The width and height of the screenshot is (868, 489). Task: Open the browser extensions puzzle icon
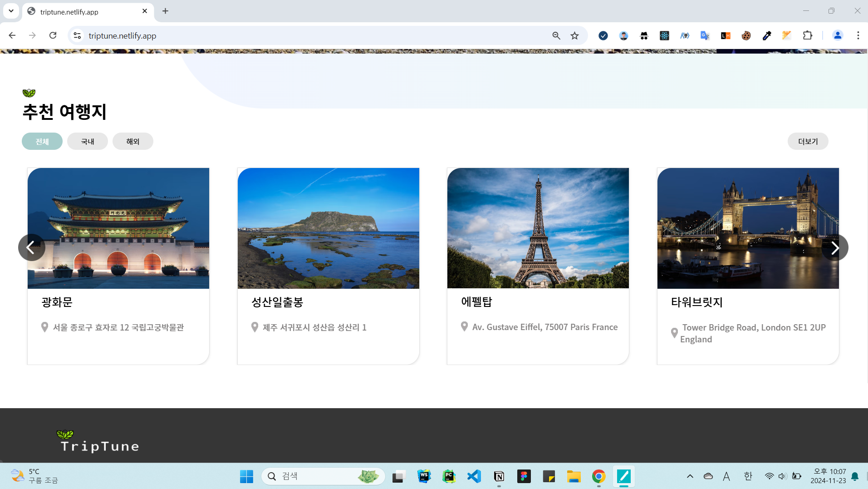[807, 35]
